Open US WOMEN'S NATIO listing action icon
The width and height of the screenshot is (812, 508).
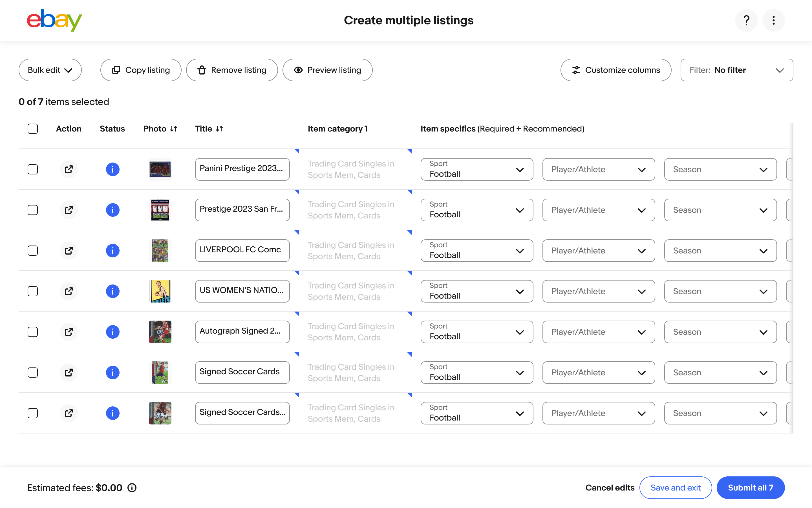coord(69,291)
